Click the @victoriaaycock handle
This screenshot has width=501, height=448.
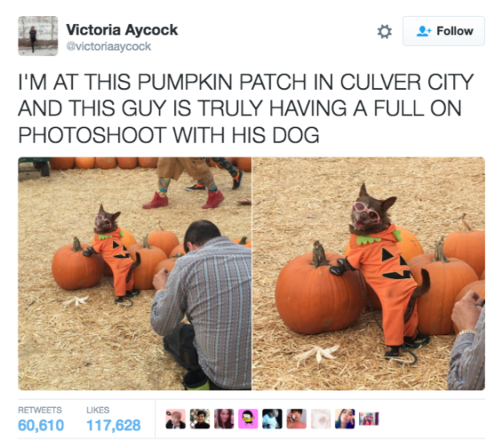point(108,46)
